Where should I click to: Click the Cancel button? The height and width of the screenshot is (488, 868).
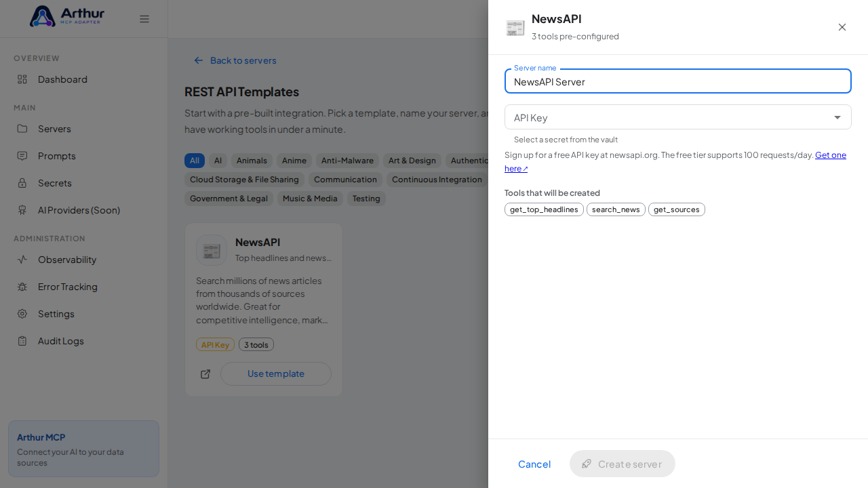tap(534, 464)
